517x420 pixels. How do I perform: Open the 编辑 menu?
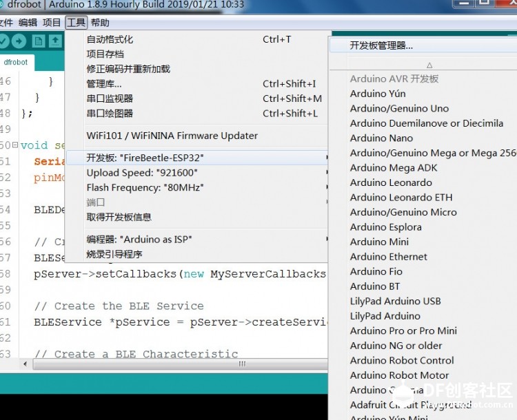coord(28,23)
